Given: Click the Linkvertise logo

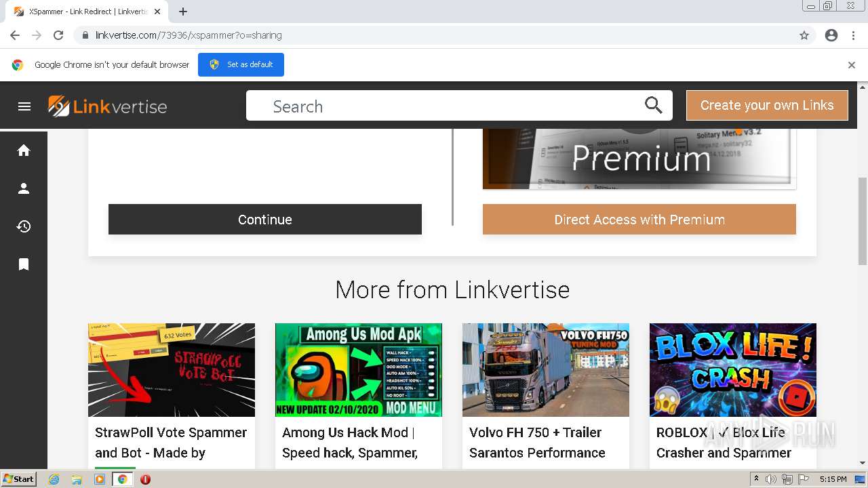Looking at the screenshot, I should (x=107, y=106).
